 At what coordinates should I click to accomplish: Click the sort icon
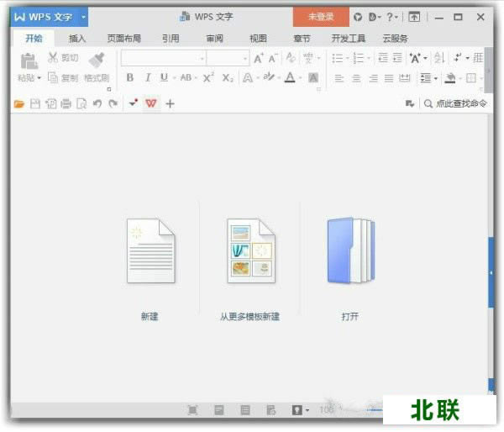point(439,58)
